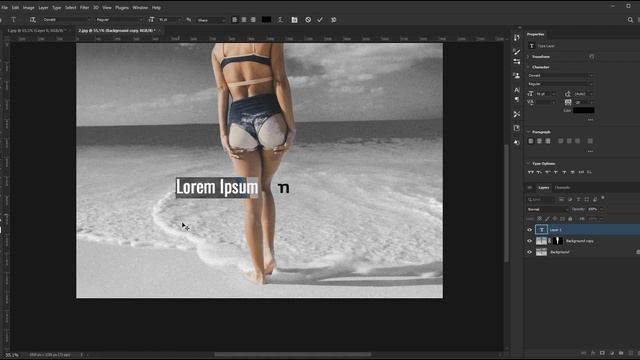Expand the Transform section in Properties

click(x=528, y=57)
